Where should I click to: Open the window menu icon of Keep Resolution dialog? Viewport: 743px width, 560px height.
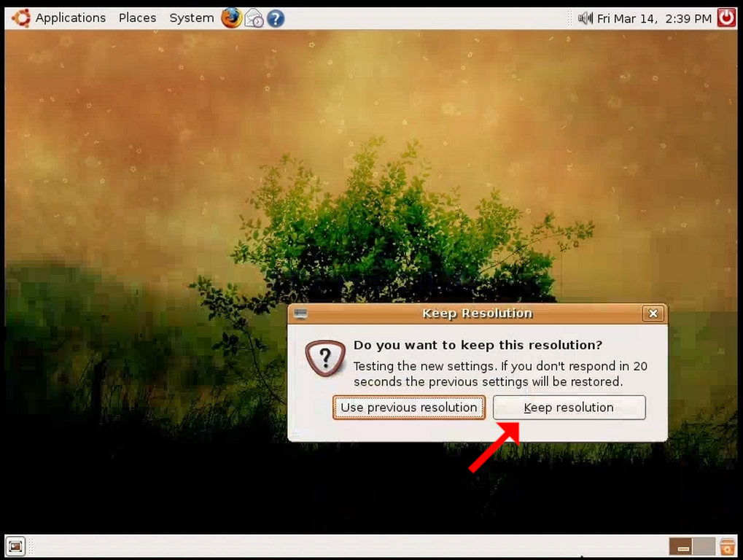pos(300,314)
